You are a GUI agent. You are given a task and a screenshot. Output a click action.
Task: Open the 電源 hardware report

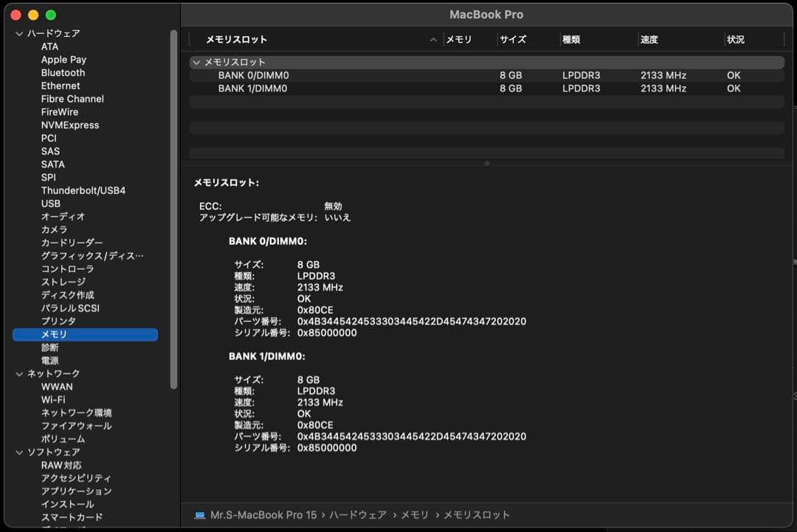click(49, 360)
